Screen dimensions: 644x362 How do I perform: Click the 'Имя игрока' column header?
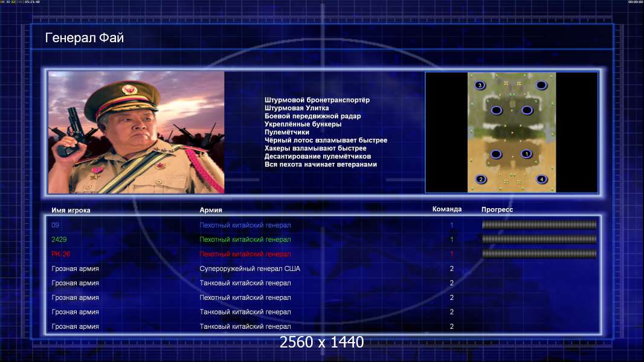[71, 211]
